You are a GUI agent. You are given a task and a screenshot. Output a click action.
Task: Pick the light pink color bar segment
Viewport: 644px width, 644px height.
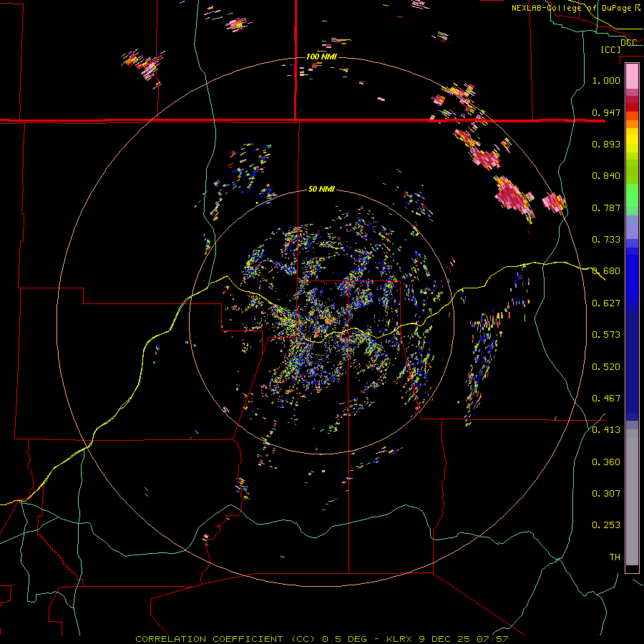[x=632, y=76]
